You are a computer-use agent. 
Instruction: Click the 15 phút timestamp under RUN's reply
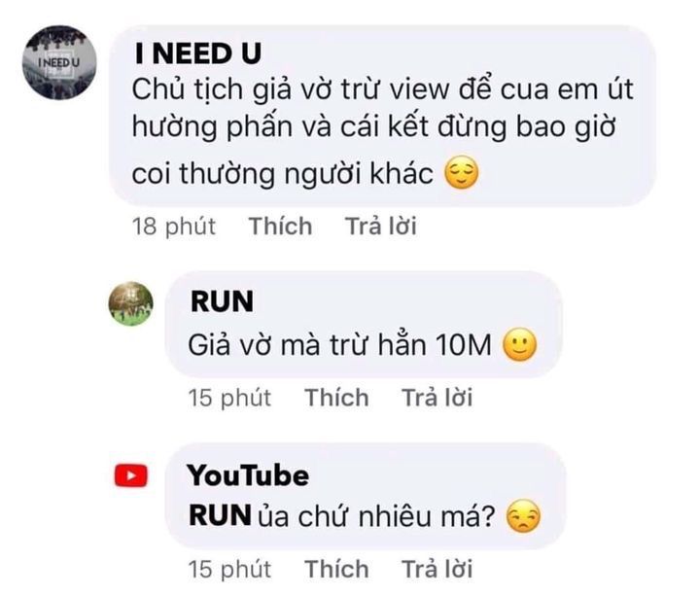(229, 399)
